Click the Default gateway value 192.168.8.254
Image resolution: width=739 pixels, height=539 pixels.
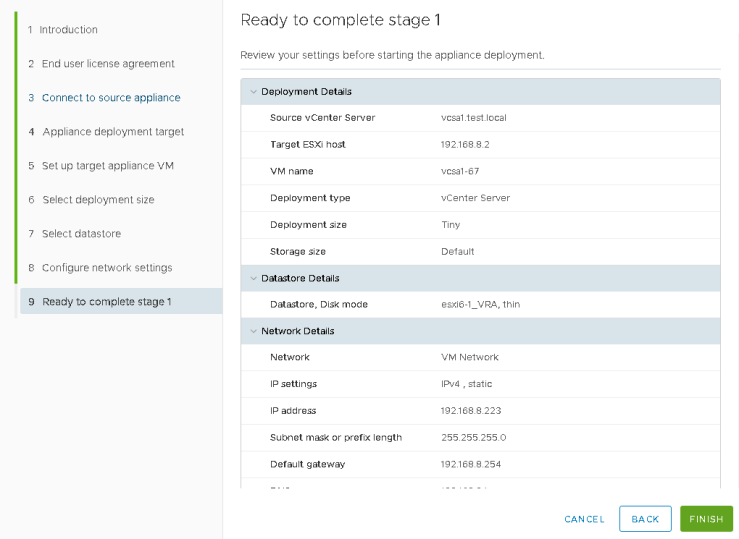click(470, 464)
